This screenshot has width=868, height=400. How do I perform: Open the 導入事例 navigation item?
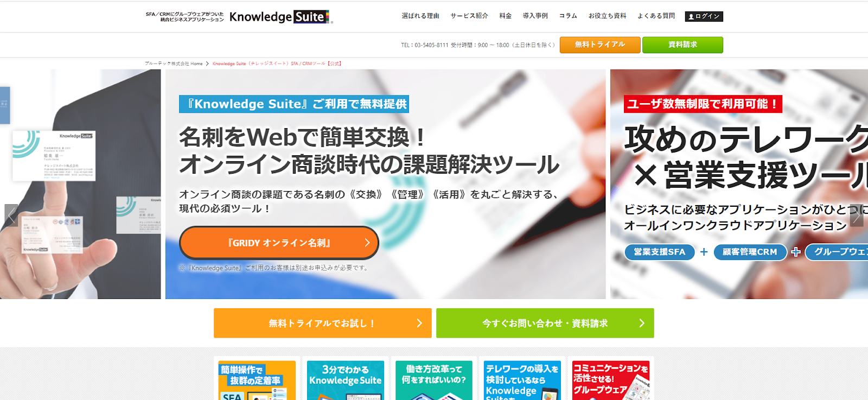tap(535, 16)
